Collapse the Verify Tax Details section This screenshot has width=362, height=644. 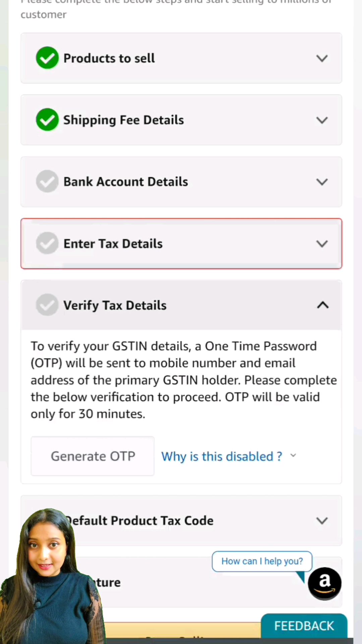coord(322,305)
